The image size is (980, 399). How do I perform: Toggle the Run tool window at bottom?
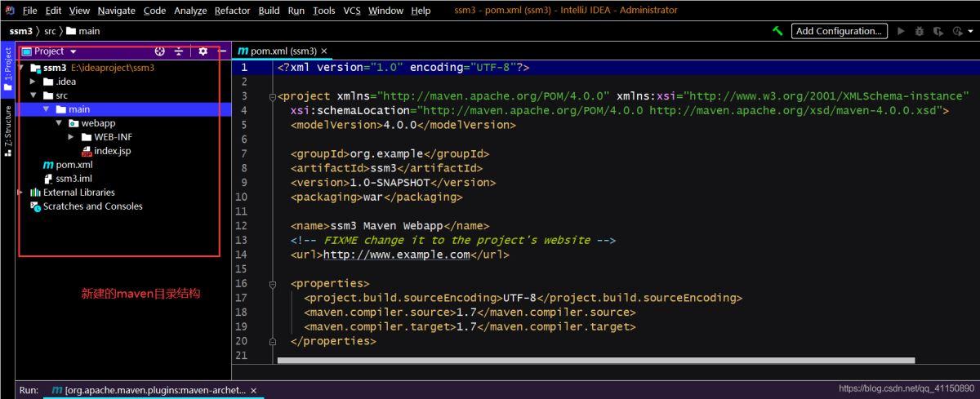(29, 391)
